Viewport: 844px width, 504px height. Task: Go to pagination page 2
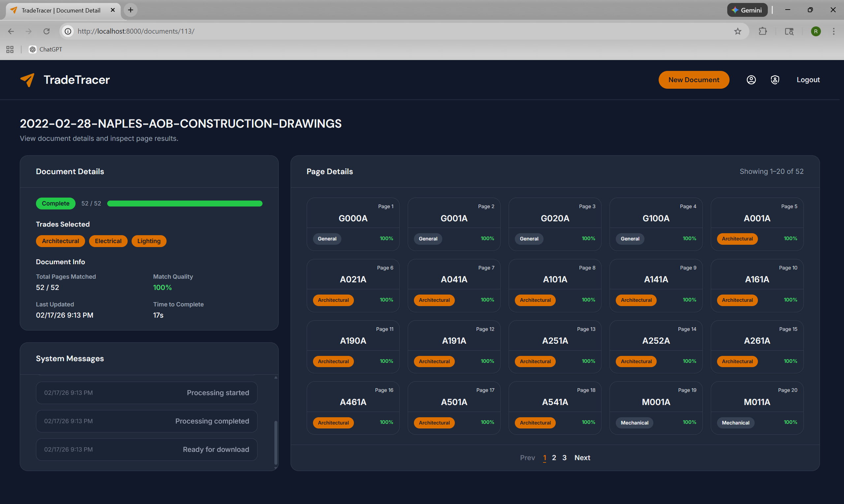[x=554, y=458]
